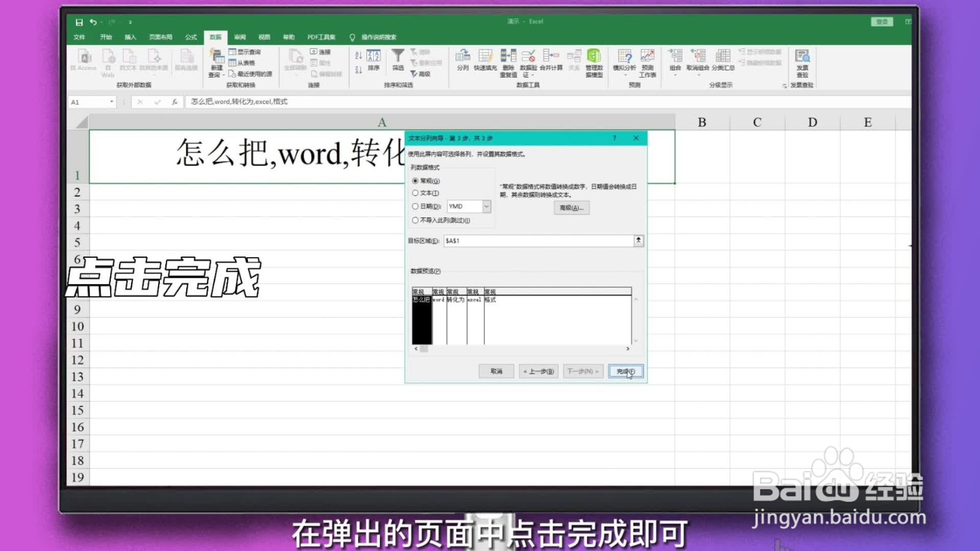Expand the 取消组合 dropdown arrow

tap(698, 75)
